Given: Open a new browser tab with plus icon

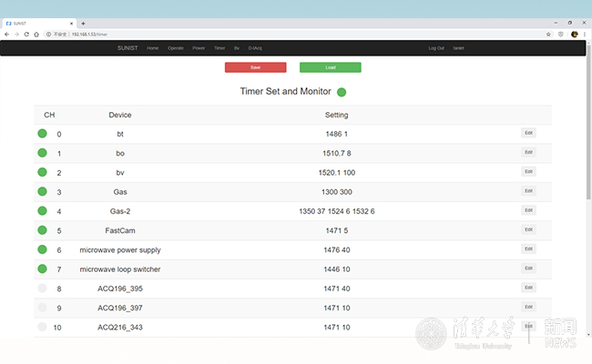Looking at the screenshot, I should 83,23.
